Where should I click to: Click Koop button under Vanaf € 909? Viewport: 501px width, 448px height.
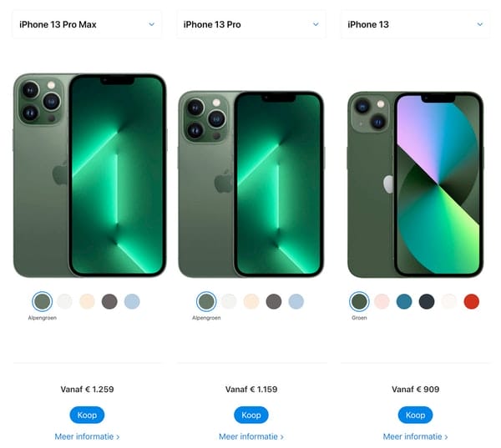(x=415, y=415)
